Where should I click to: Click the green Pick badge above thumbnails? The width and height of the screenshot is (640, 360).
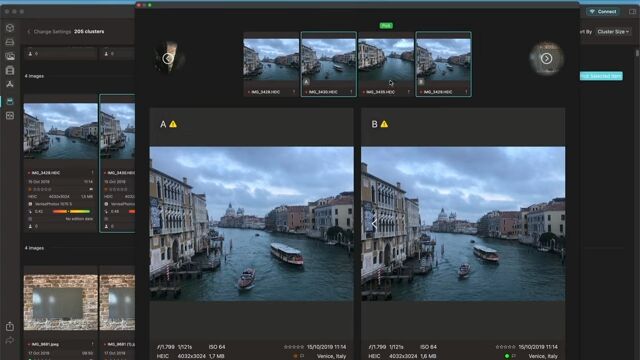[386, 26]
